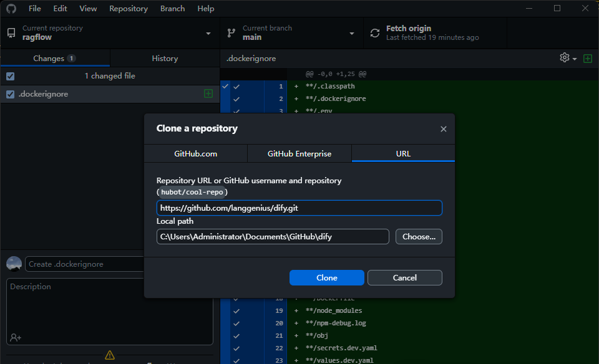Toggle the whole hunk selection checkmark

pos(225,86)
